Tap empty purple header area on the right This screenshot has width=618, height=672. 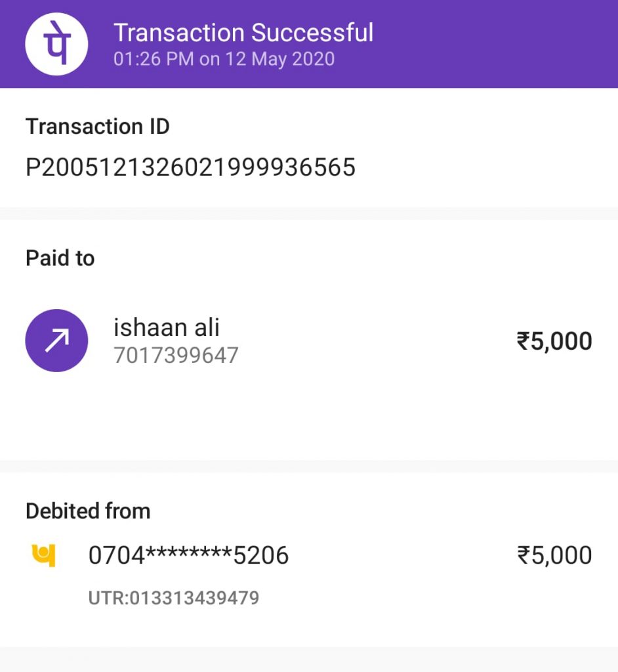pyautogui.click(x=512, y=43)
